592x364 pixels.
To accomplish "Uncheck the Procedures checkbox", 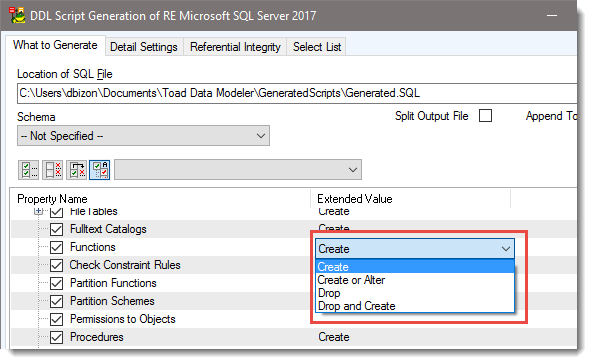I will tap(57, 337).
